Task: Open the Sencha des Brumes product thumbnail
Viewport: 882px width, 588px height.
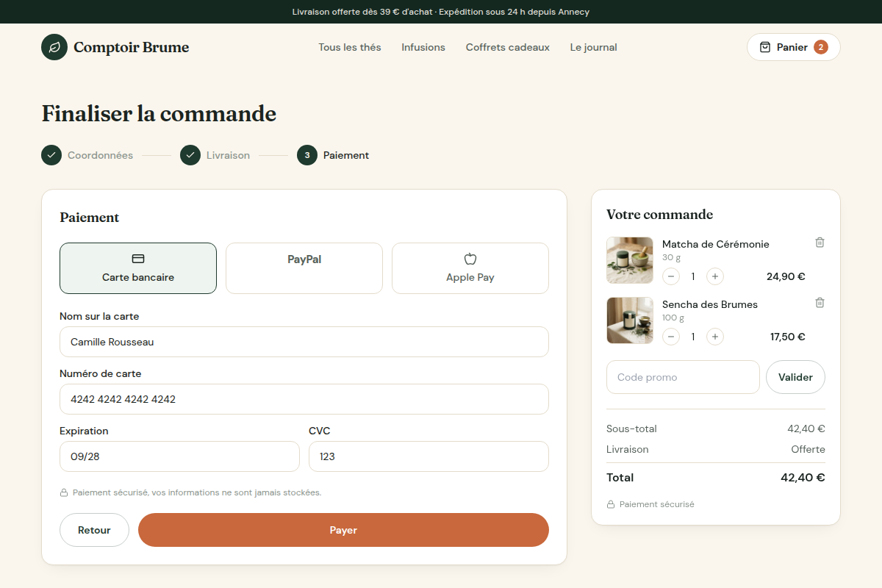Action: [630, 320]
